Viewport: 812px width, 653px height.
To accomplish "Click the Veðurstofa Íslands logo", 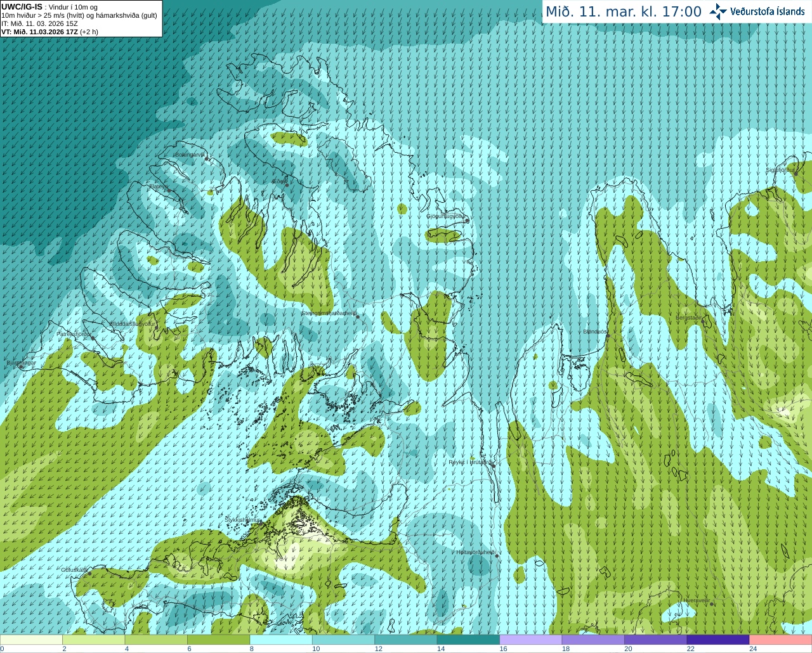I will [757, 11].
